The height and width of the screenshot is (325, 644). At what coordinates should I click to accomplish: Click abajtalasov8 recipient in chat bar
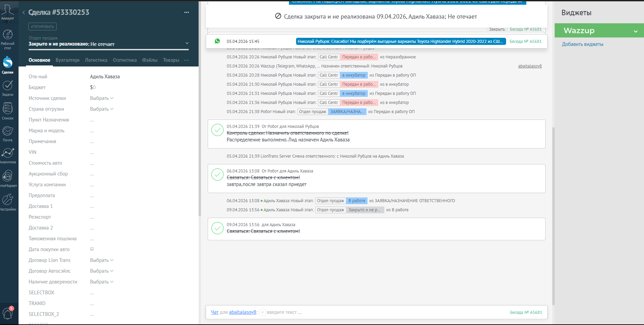click(242, 312)
